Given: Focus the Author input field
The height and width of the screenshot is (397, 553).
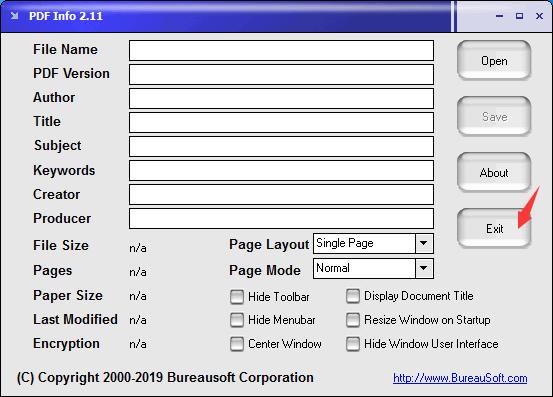Looking at the screenshot, I should 281,98.
